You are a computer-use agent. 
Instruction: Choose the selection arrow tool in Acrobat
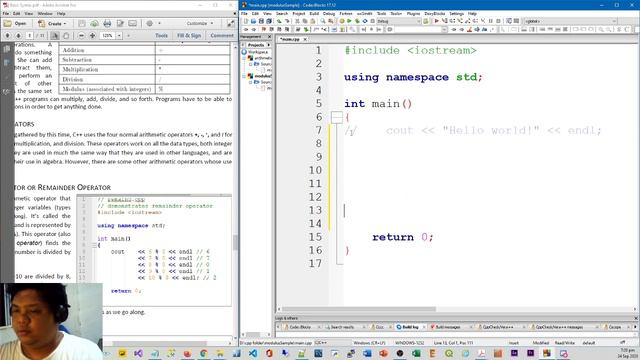coord(55,36)
